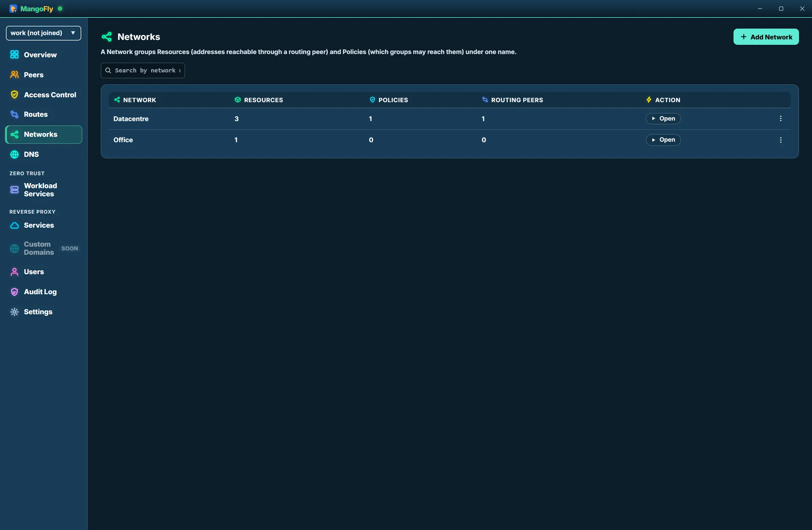Open DNS via its globe icon
This screenshot has height=530, width=812.
pyautogui.click(x=14, y=154)
